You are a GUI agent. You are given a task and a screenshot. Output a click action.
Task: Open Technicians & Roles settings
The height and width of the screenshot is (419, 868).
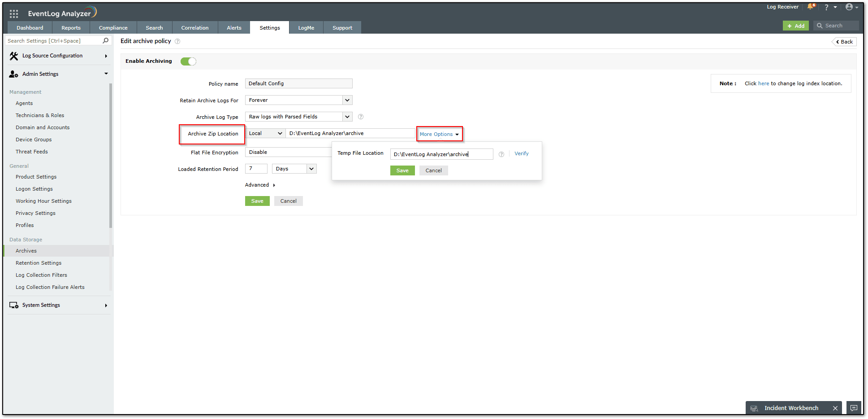(40, 115)
